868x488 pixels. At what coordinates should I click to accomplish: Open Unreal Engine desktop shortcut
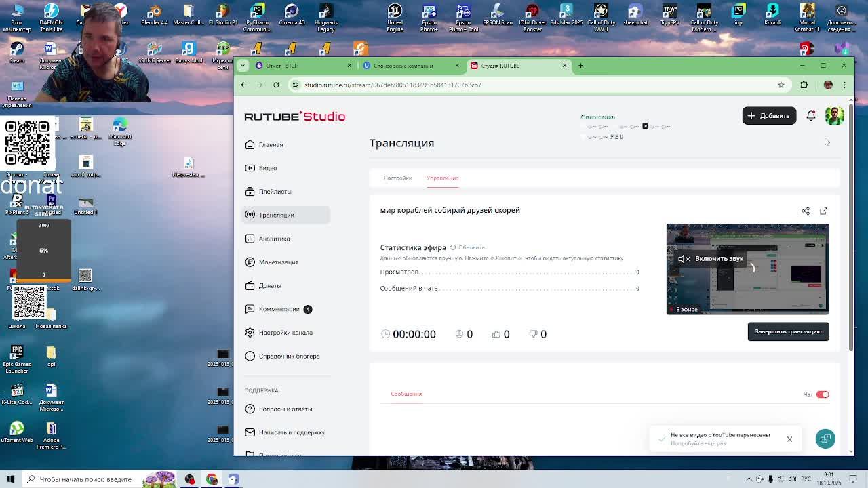[x=395, y=18]
